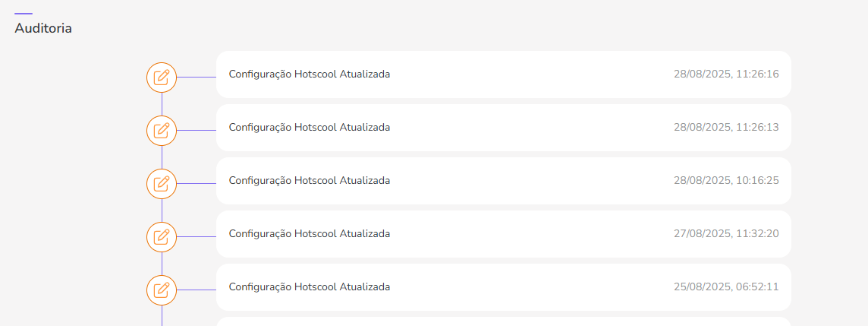Click the connector line beside the 11:26:16 card
This screenshot has width=868, height=326.
coord(197,78)
